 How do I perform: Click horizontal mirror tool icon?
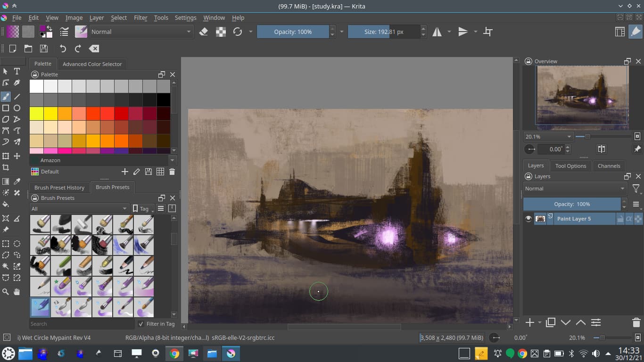coord(437,32)
